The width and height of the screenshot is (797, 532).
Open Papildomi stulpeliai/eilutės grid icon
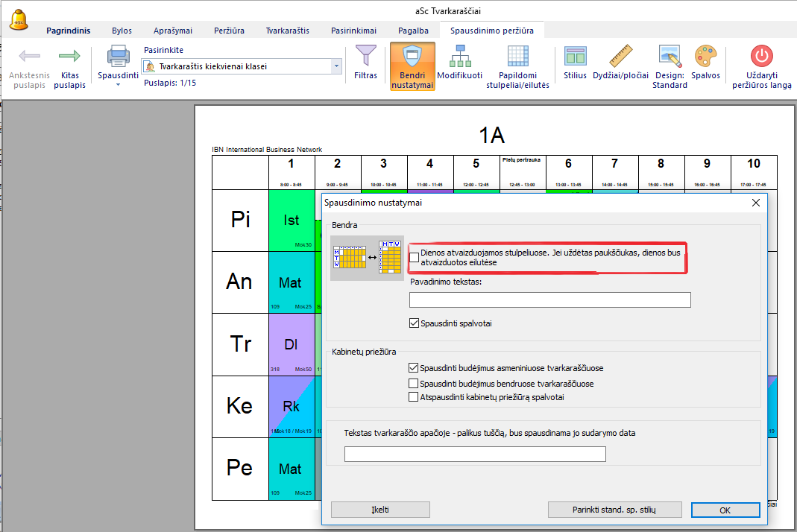(x=517, y=57)
